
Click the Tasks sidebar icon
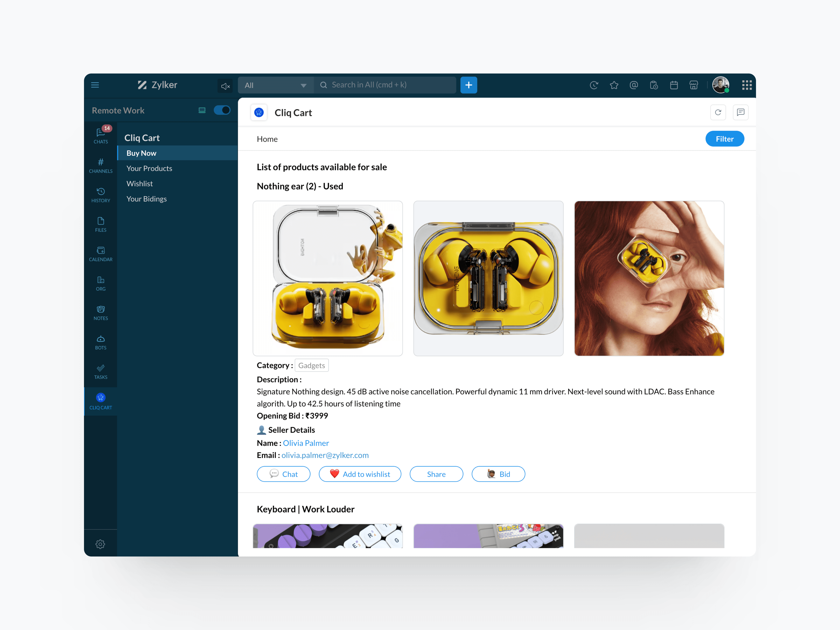pos(101,371)
